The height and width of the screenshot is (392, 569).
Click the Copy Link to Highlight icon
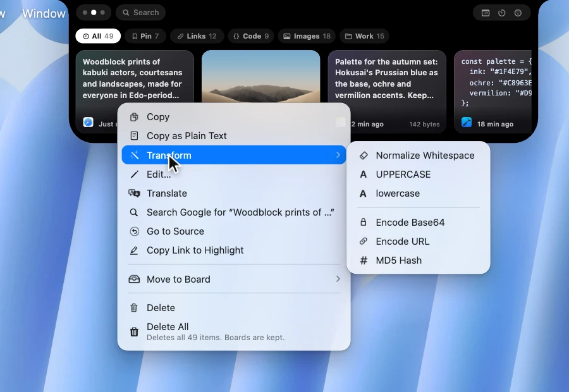[134, 250]
